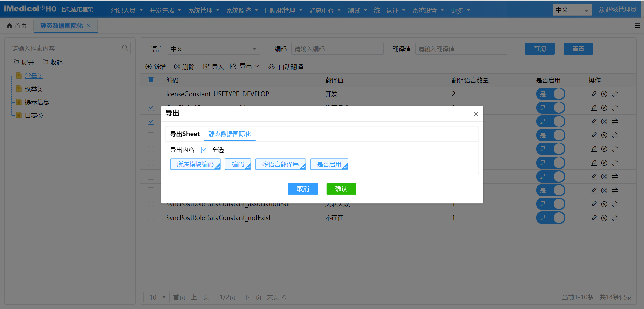Screen dimensions: 644x309
Task: Select the 日志类 tree node
Action: [34, 115]
